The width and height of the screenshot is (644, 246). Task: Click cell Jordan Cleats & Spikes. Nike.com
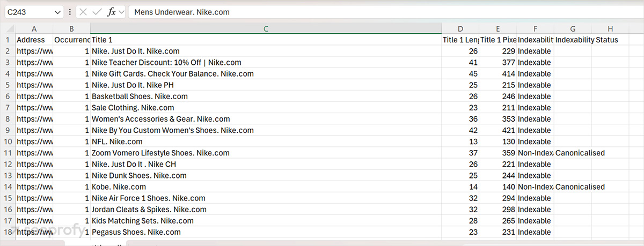[x=266, y=210]
